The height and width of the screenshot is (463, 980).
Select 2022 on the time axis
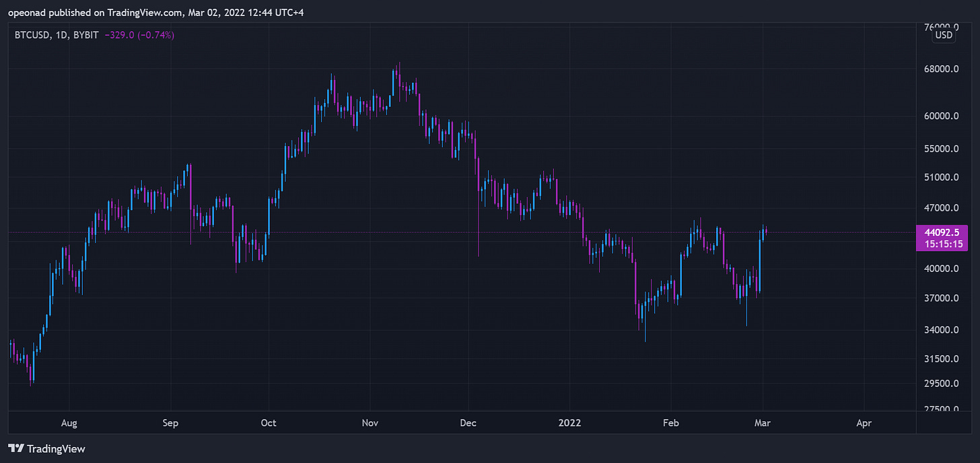pos(570,423)
